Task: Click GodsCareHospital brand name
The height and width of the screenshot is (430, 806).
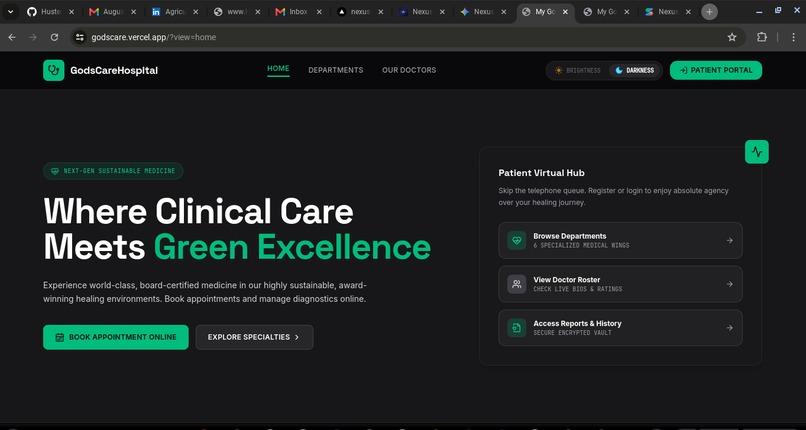Action: click(114, 71)
